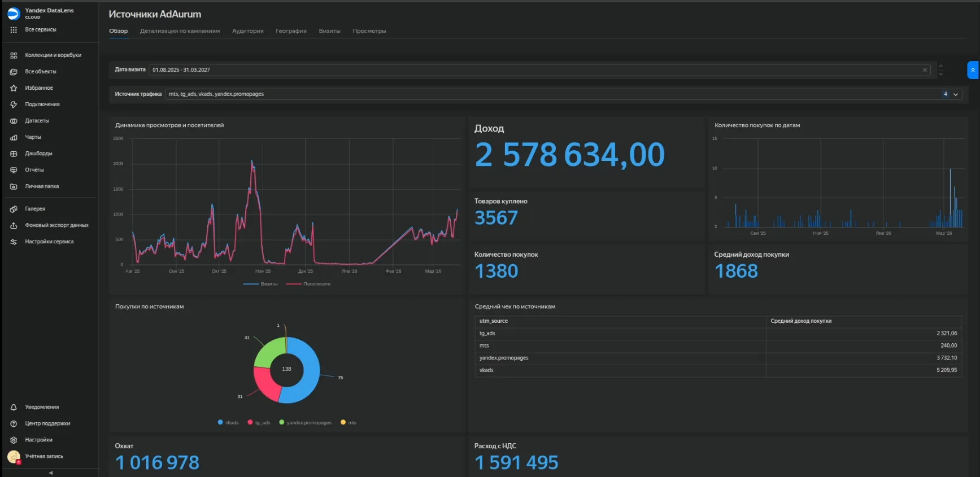Screen dimensions: 980x477
Task: Toggle Посетители legend series on line chart
Action: (x=308, y=284)
